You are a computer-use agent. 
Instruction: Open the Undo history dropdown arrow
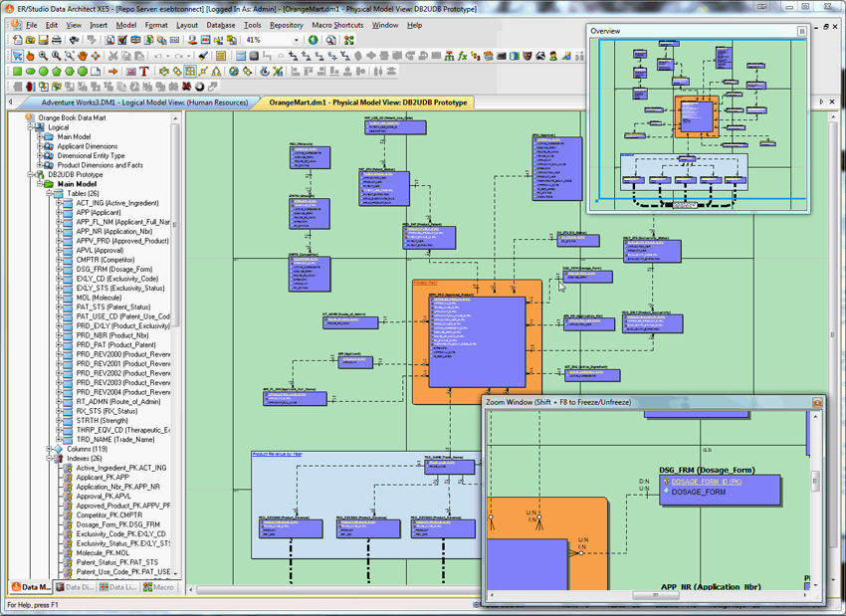[x=167, y=56]
